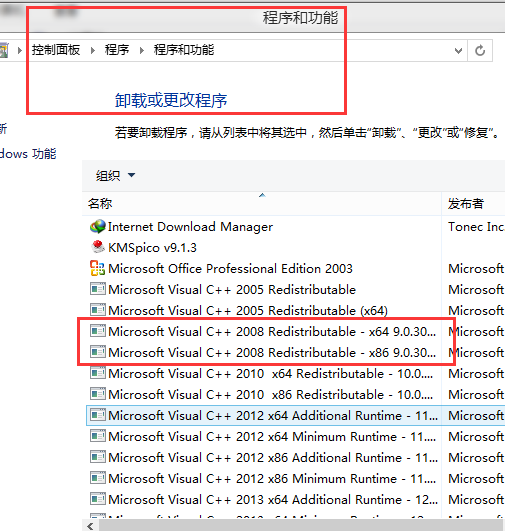505x531 pixels.
Task: Click icon of Visual C++ 2013 x64 Additional Runtime
Action: (98, 499)
